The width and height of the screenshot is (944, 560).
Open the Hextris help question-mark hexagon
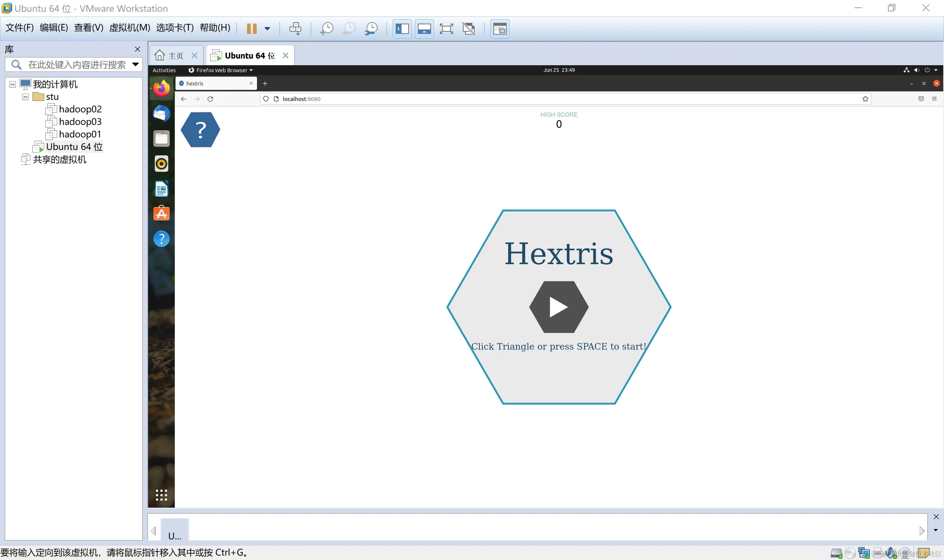tap(201, 130)
